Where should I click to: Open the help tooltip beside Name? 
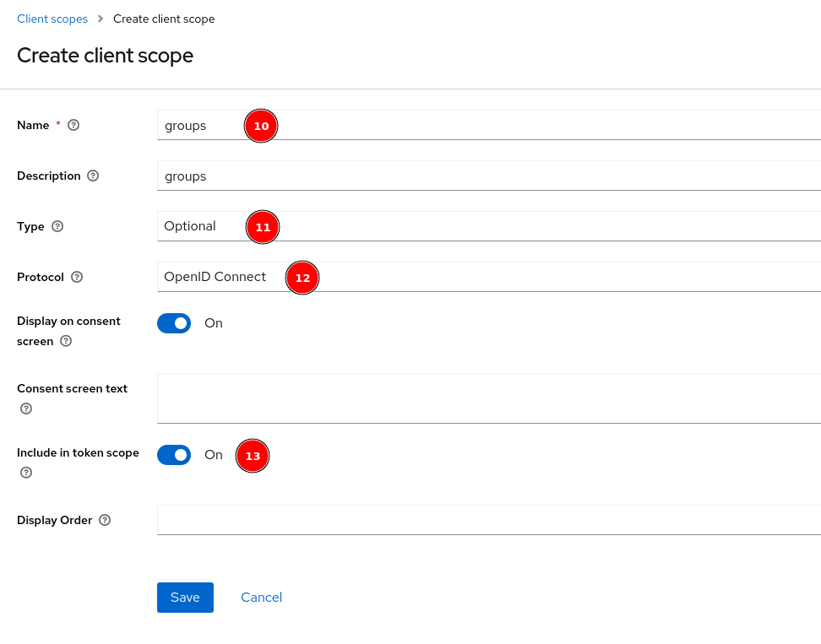pos(73,124)
